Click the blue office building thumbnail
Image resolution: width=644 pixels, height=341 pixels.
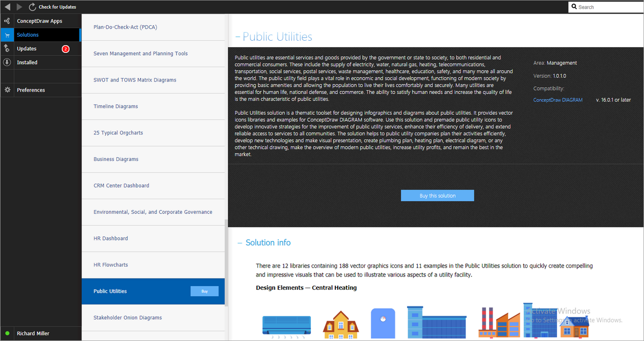click(437, 322)
